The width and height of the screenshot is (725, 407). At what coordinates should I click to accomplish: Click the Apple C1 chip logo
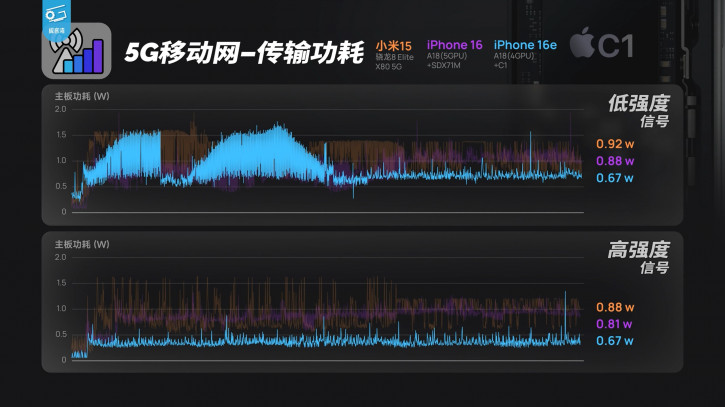[602, 43]
